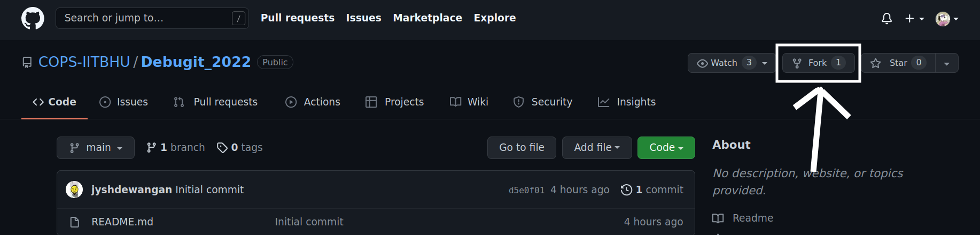Click the Go to file button
The image size is (980, 235).
click(x=522, y=148)
